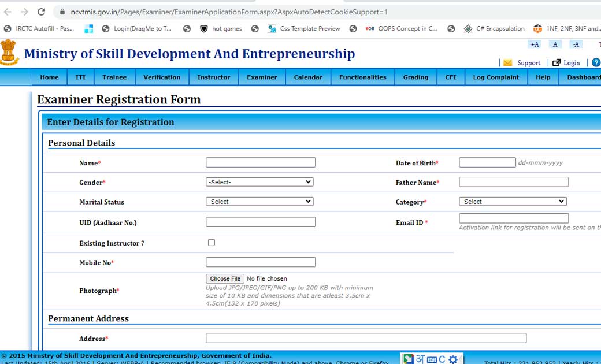Increase font size with +A button
The height and width of the screenshot is (364, 601).
click(x=535, y=44)
